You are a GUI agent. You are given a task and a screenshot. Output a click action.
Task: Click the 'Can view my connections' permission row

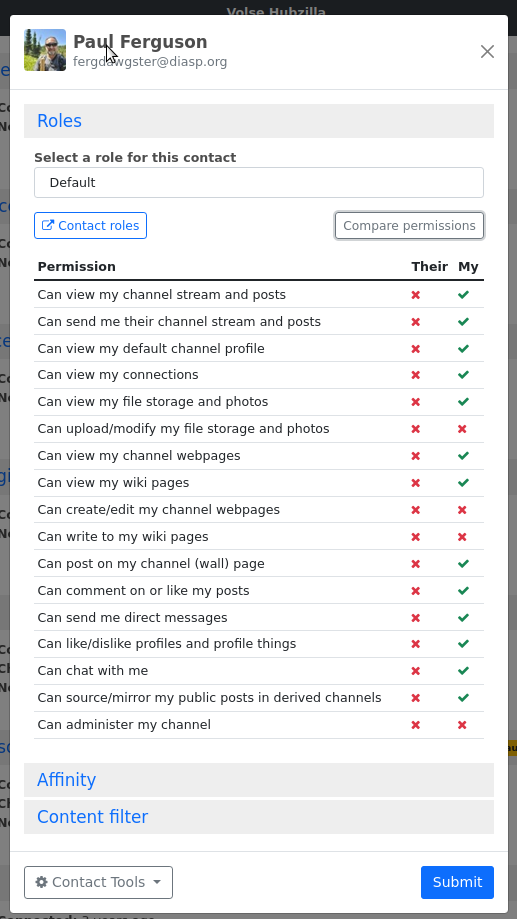[x=259, y=375]
